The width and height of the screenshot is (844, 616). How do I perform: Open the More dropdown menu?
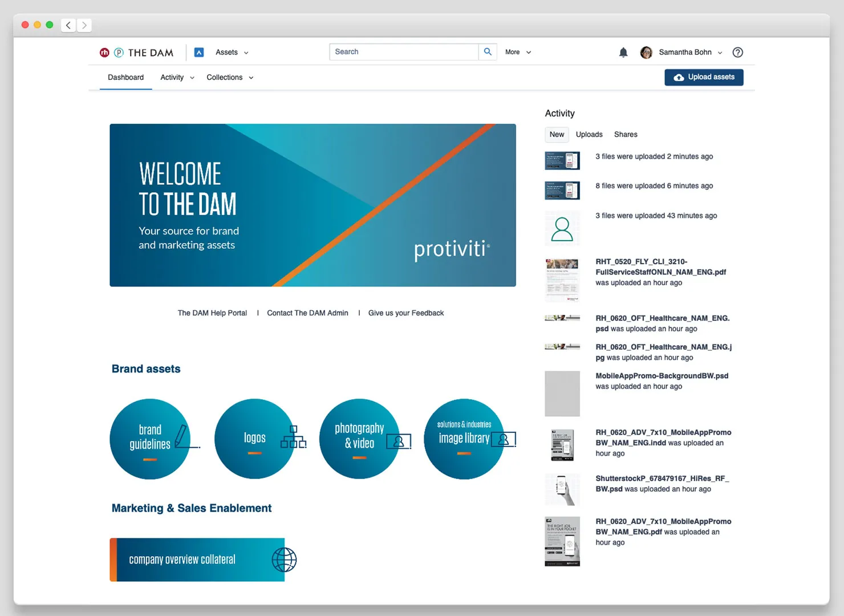518,52
